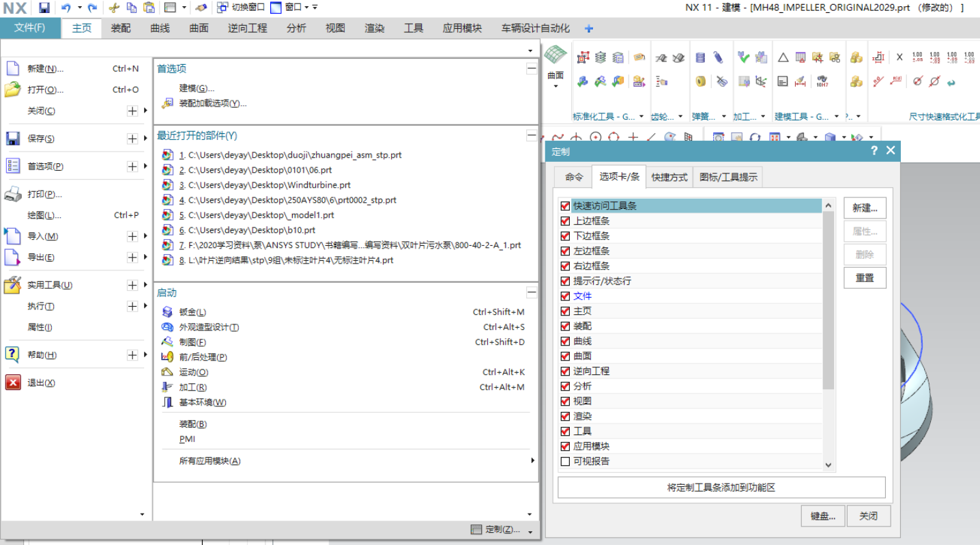Image resolution: width=980 pixels, height=545 pixels.
Task: Open the 逆向工程 ribbon tab
Action: pos(248,28)
